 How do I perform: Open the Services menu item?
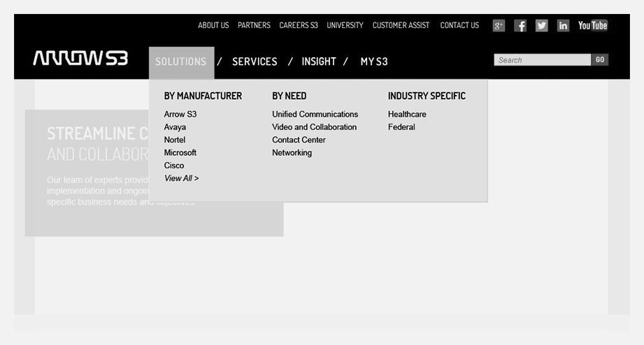click(255, 62)
